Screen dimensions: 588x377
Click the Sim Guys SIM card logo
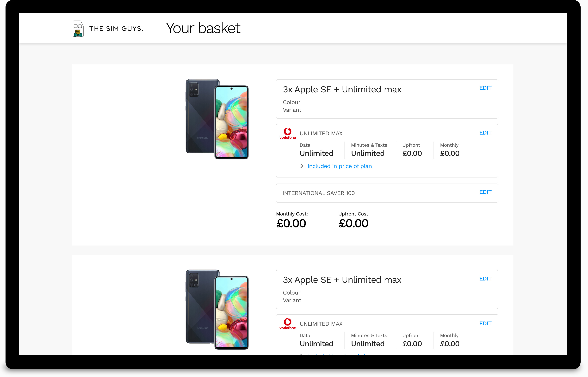(78, 29)
